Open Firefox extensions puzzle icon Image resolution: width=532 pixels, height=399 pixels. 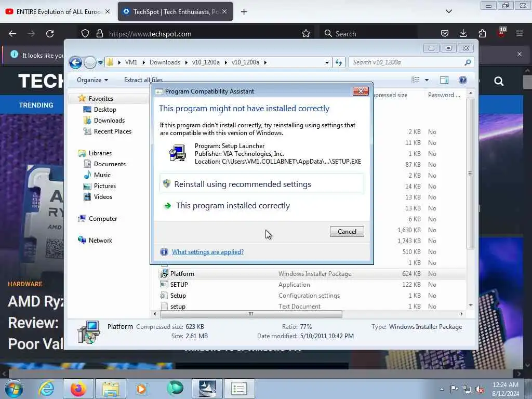click(x=482, y=34)
